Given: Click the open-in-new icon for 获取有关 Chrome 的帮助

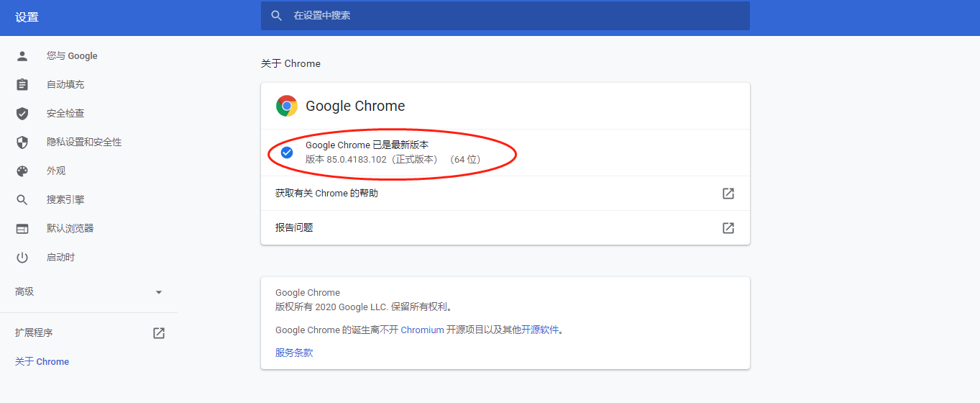Looking at the screenshot, I should (x=728, y=194).
